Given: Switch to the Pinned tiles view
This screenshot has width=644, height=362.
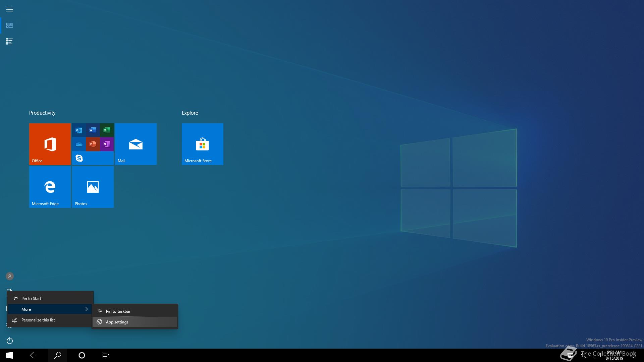Looking at the screenshot, I should coord(10,25).
